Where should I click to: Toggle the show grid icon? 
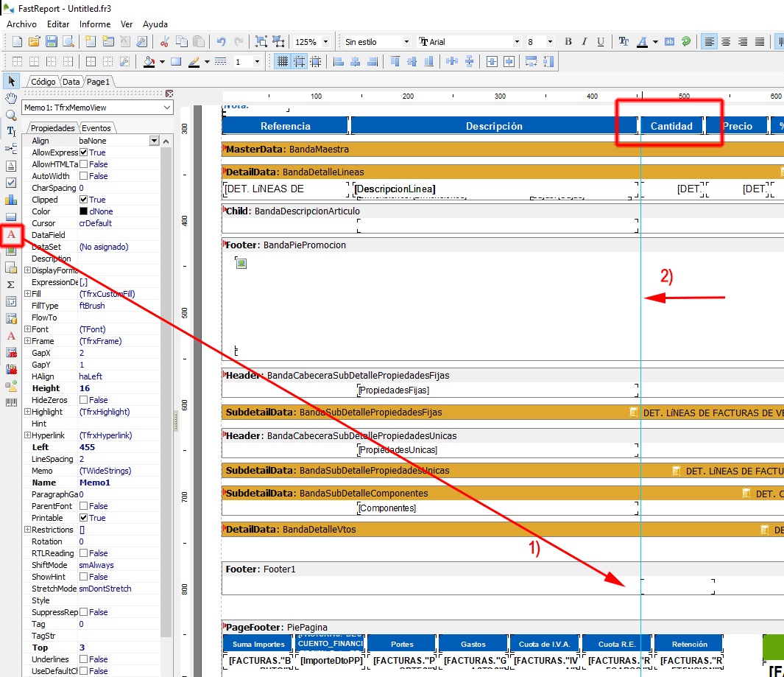(x=281, y=62)
